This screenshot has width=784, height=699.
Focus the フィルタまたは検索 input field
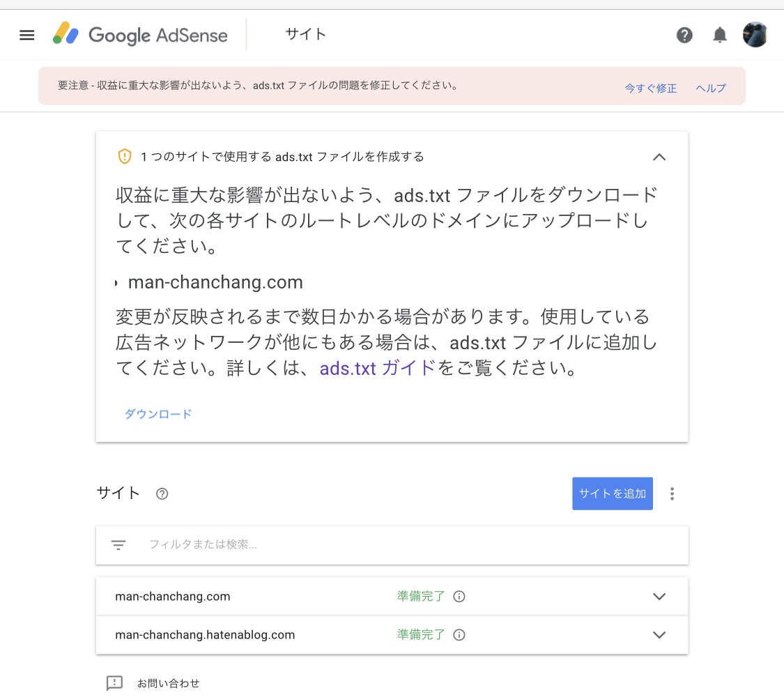click(392, 545)
